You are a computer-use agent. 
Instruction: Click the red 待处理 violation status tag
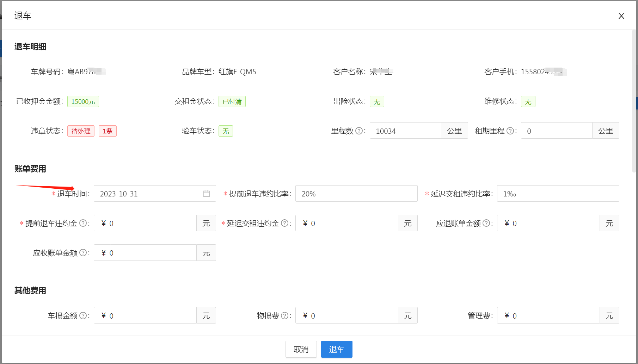pyautogui.click(x=81, y=131)
